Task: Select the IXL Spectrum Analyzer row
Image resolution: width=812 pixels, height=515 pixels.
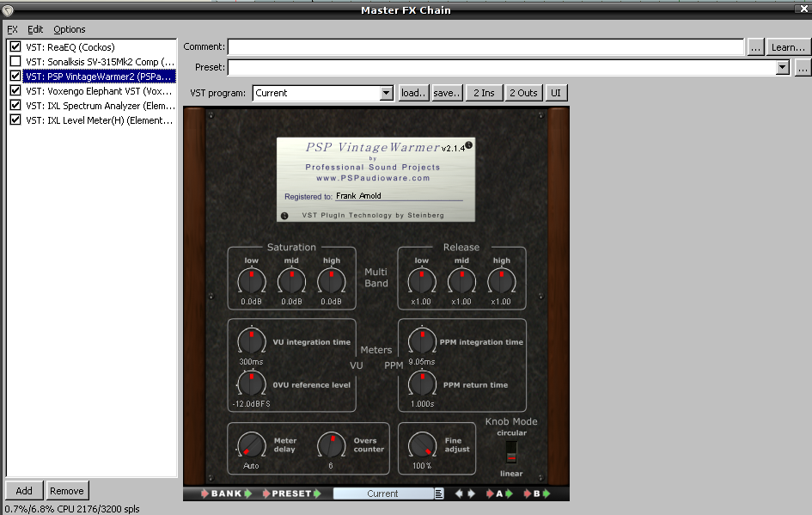Action: point(100,106)
